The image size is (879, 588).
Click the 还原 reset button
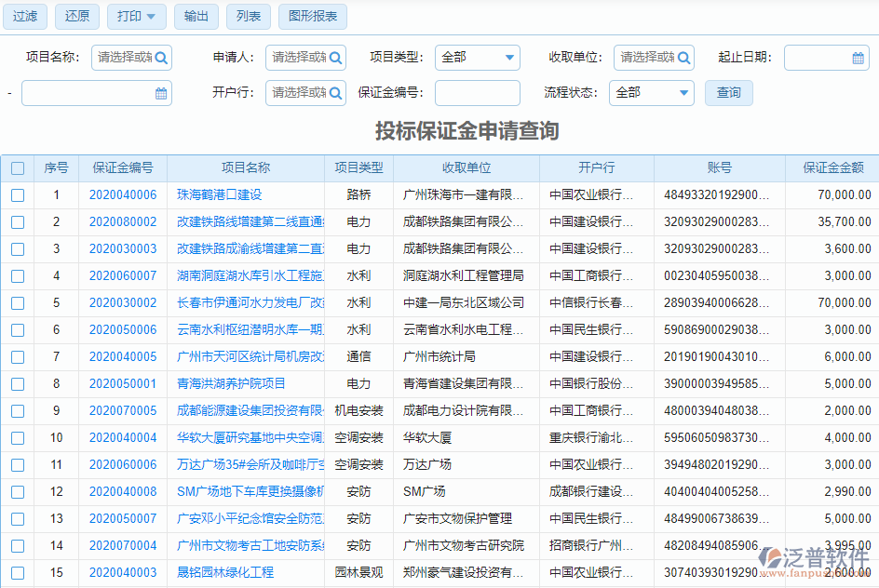coord(76,17)
